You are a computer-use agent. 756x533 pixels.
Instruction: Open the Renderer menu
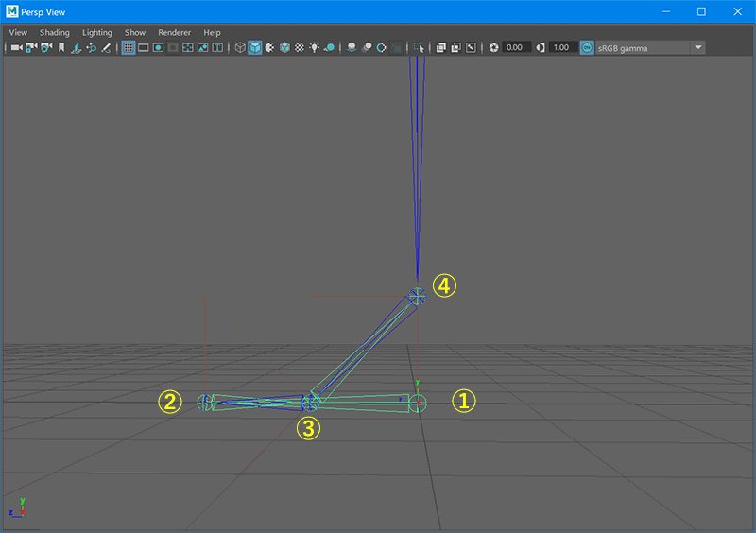pos(175,32)
